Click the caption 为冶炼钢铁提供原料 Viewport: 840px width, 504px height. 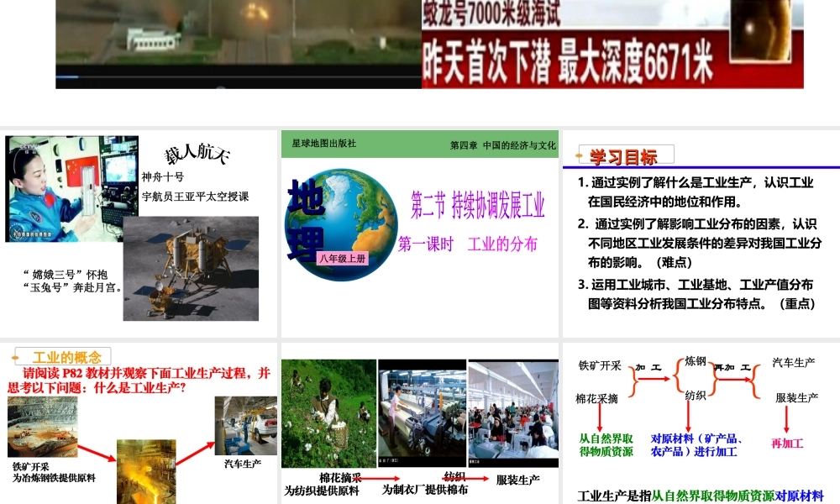[54, 478]
